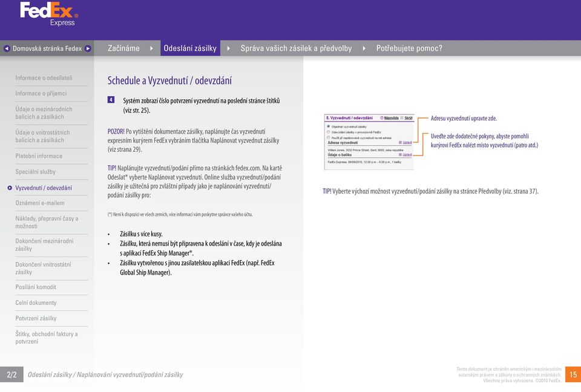
Task: Click 'Zásilku s více kusy.' bullet text
Action: click(x=141, y=234)
